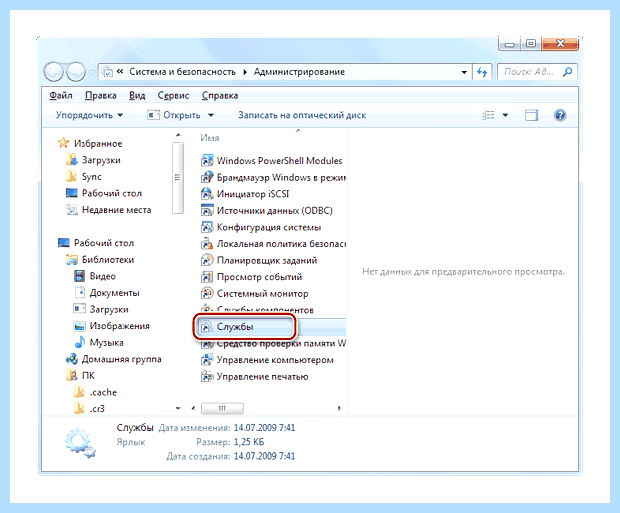This screenshot has height=513, width=620.
Task: Open the Упорядочить dropdown
Action: (x=89, y=115)
